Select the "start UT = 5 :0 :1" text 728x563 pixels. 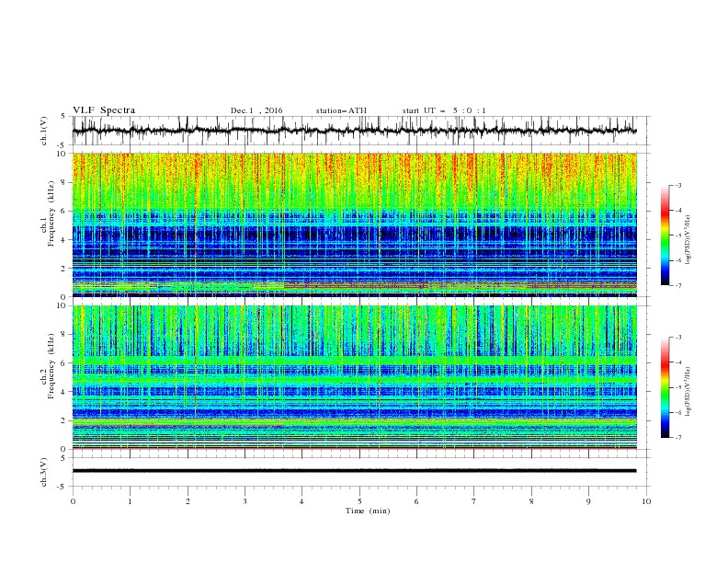click(444, 110)
